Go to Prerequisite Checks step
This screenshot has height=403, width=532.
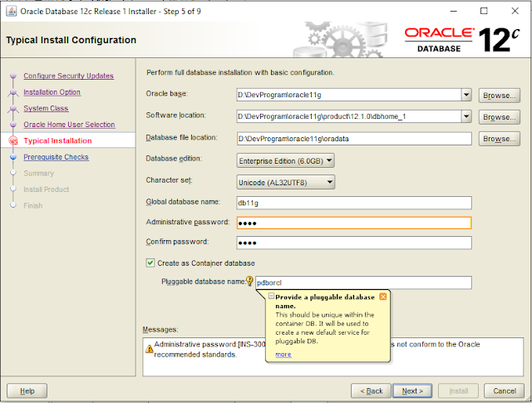56,157
